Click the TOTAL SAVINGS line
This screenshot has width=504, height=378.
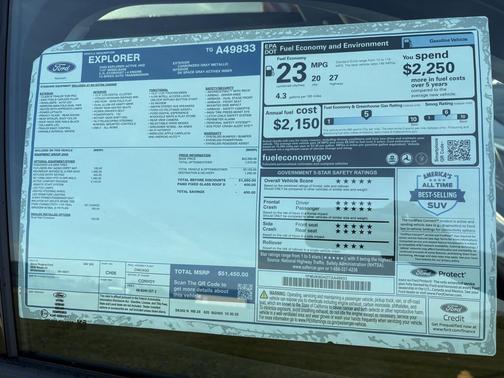(217, 192)
